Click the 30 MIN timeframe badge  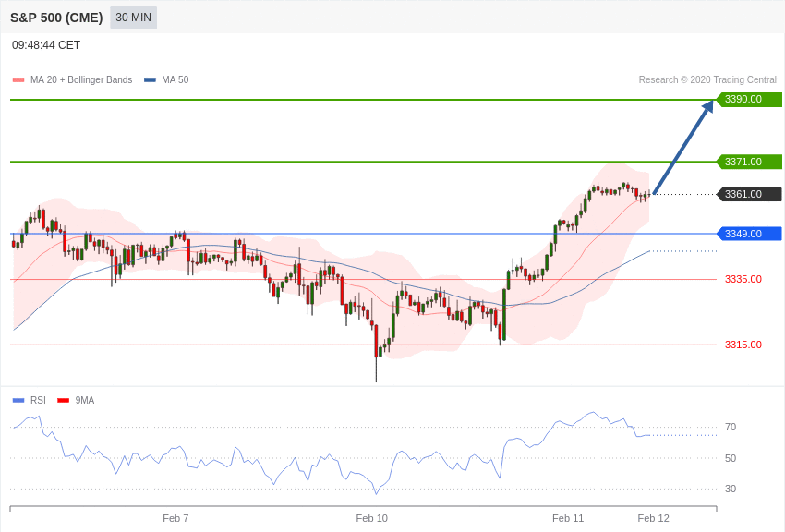pos(133,18)
